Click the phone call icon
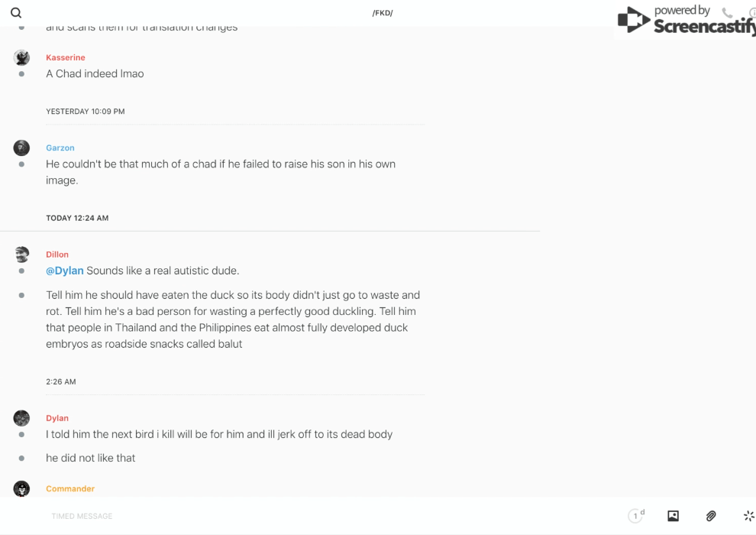Screen dimensions: 756x535 (x=727, y=13)
